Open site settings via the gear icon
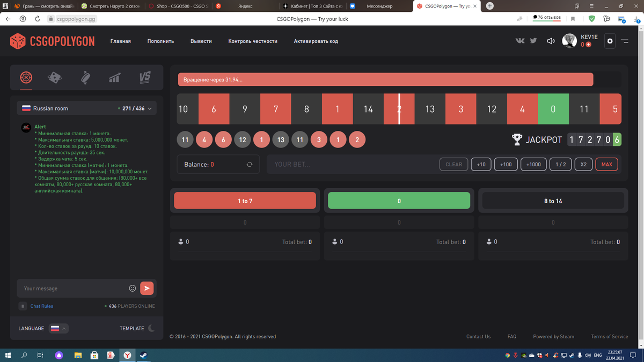The image size is (644, 362). pyautogui.click(x=610, y=41)
